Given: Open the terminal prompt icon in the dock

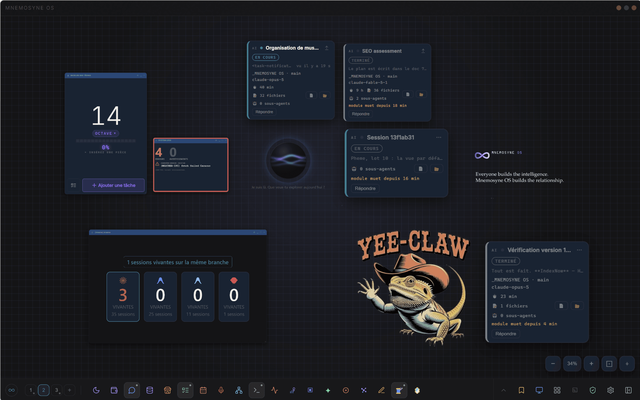Looking at the screenshot, I should [x=256, y=390].
